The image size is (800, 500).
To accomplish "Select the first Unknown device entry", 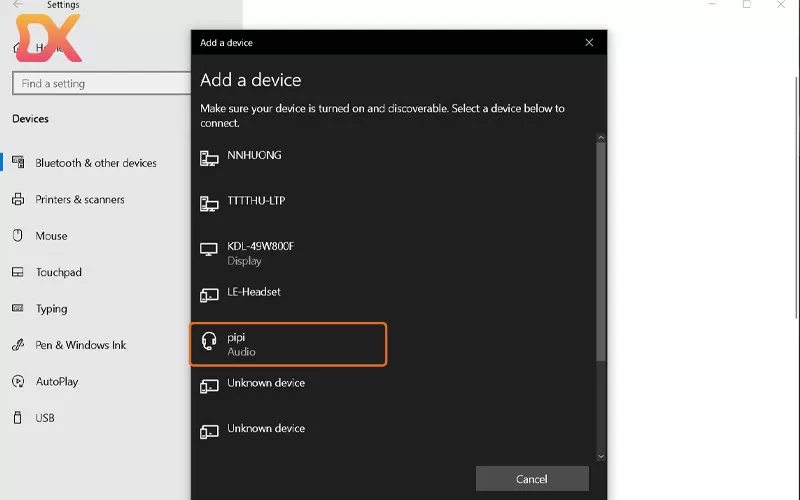I will click(x=266, y=383).
